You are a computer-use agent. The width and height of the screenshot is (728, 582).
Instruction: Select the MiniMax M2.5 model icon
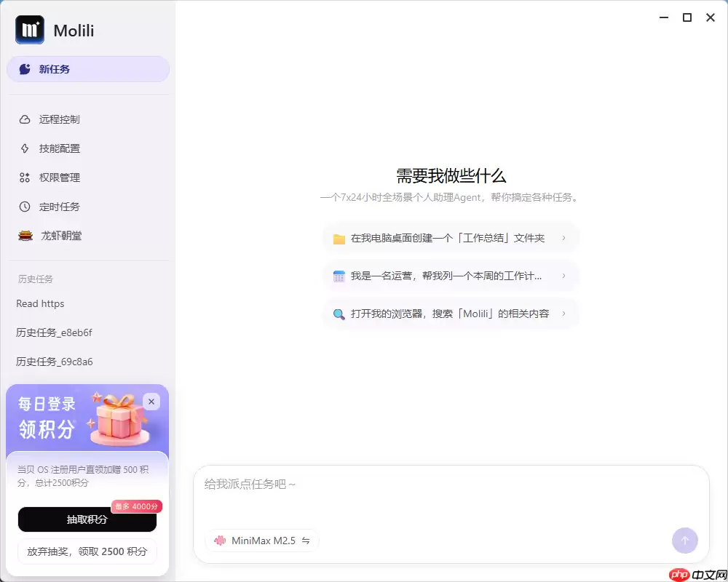pos(220,541)
